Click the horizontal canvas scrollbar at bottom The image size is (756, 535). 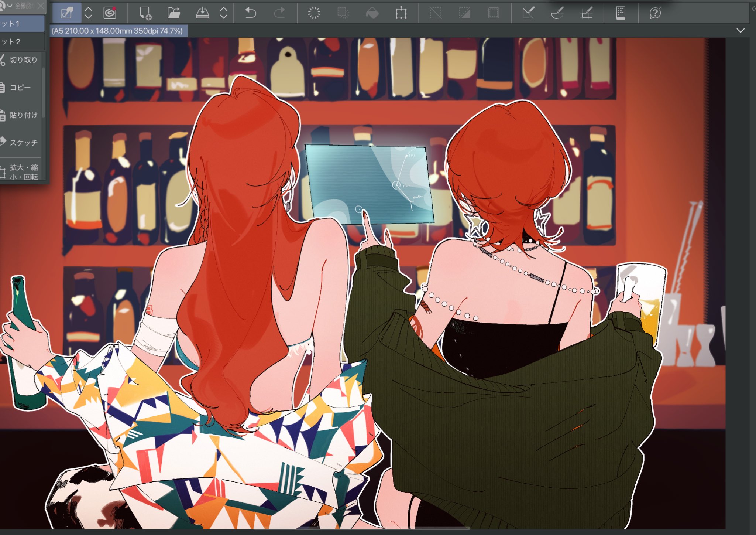point(362,528)
